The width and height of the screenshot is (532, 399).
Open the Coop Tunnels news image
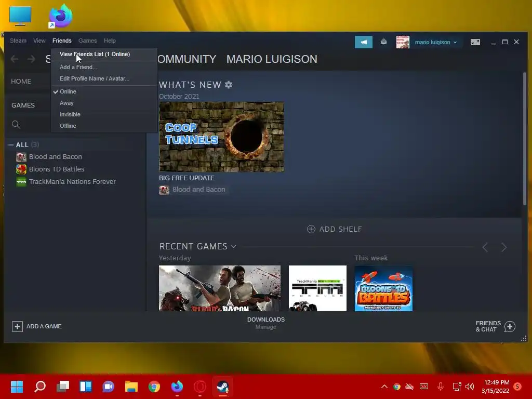(221, 137)
